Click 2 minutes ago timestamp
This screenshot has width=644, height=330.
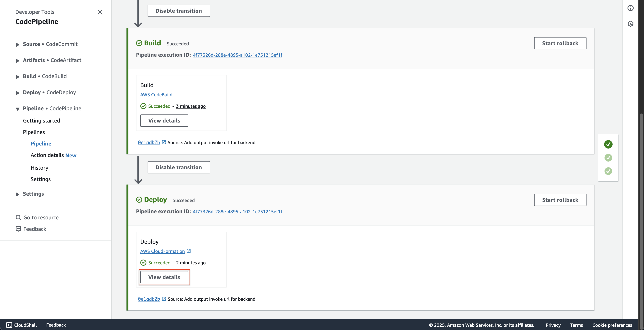pyautogui.click(x=191, y=263)
